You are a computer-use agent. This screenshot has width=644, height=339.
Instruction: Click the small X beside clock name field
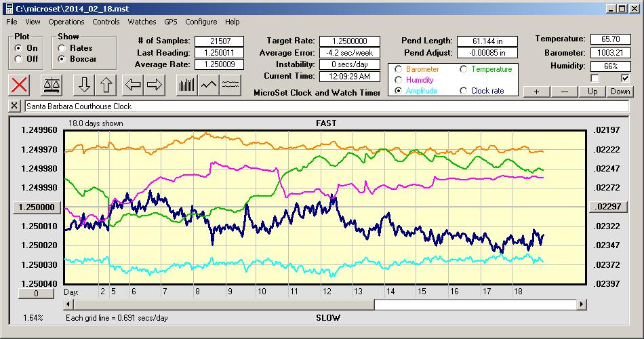click(14, 106)
